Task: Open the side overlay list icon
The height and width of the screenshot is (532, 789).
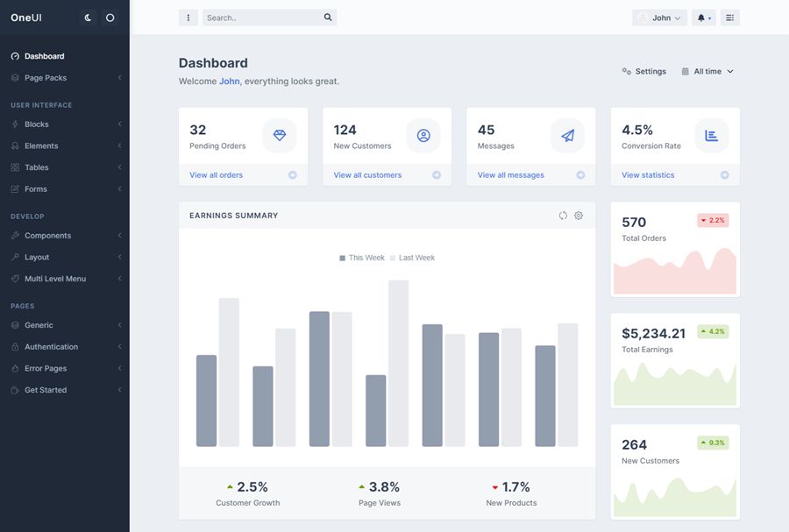Action: [x=729, y=18]
